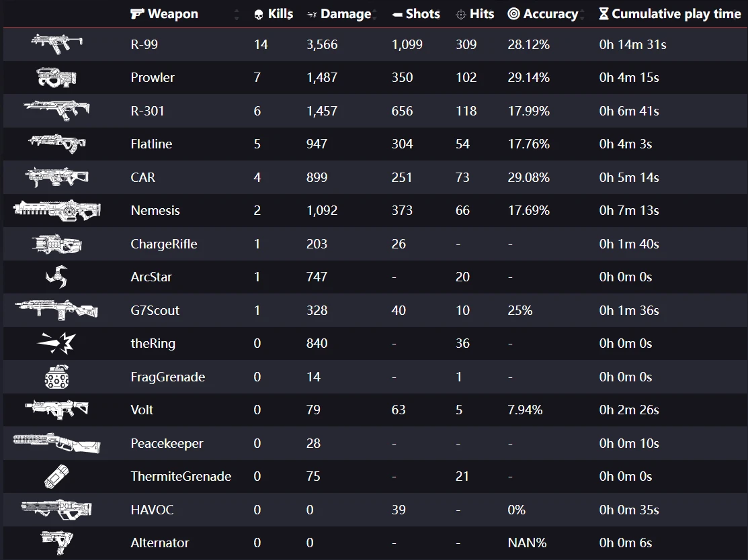Select the FragGrenade icon
This screenshot has height=560, width=748.
(56, 377)
